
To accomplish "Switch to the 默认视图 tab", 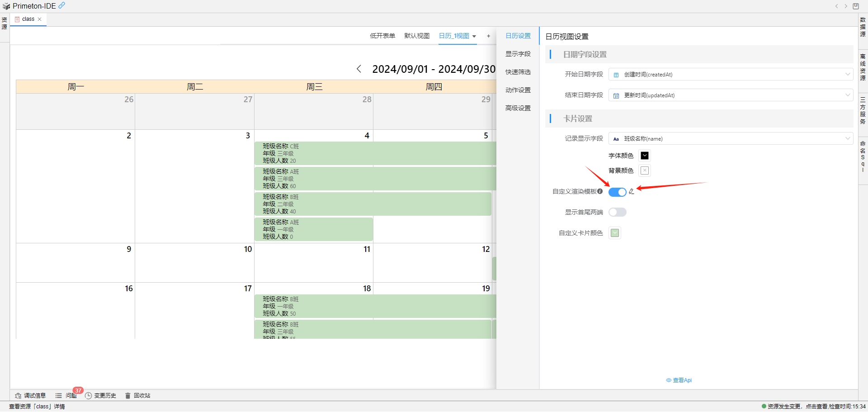I will click(416, 36).
